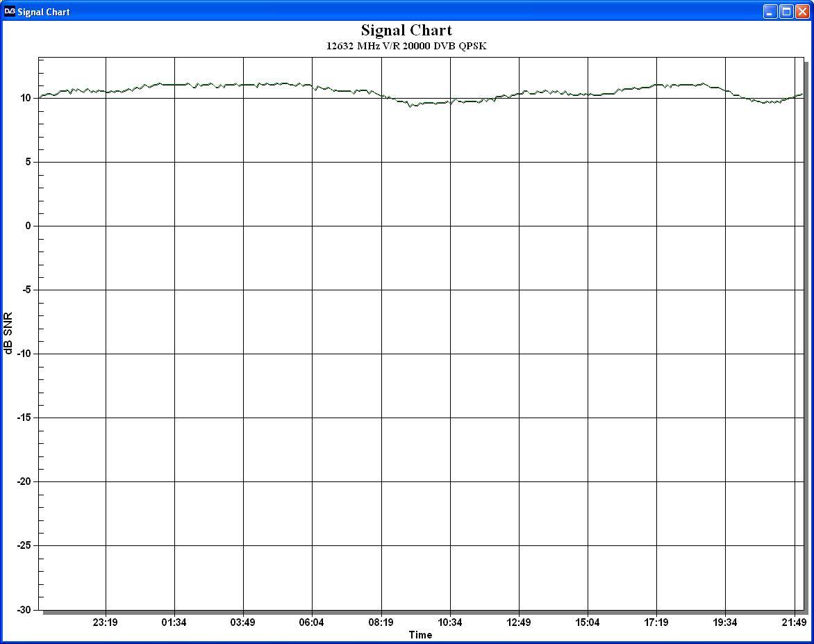814x644 pixels.
Task: Click the 10:34 time marker
Action: [x=449, y=622]
